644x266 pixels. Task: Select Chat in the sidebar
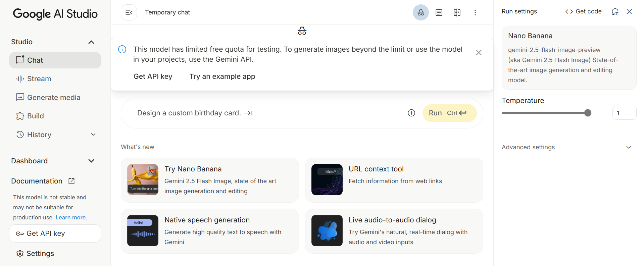click(55, 60)
